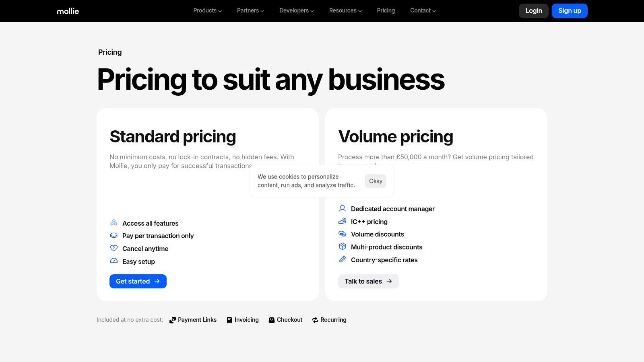The height and width of the screenshot is (362, 644).
Task: Click the Recurring arrows icon
Action: point(315,320)
